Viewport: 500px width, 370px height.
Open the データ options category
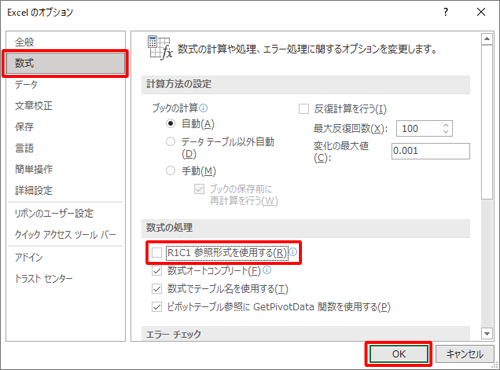tap(65, 84)
